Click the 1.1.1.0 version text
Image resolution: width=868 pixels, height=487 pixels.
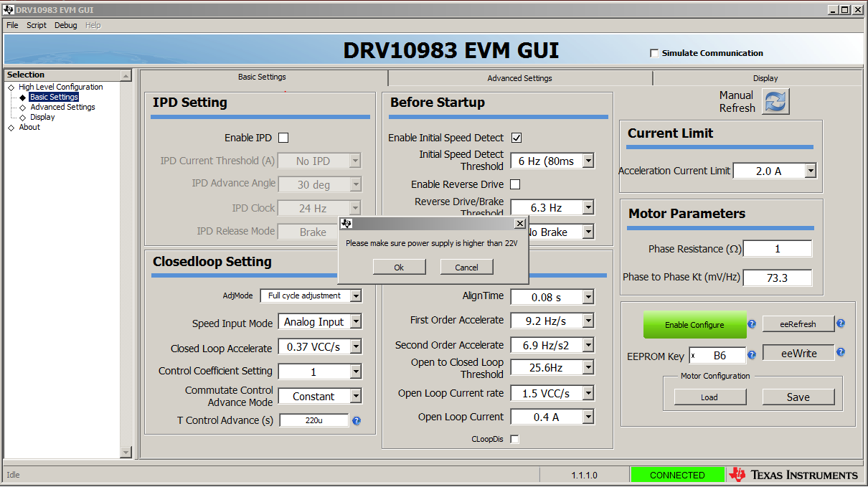(x=584, y=475)
